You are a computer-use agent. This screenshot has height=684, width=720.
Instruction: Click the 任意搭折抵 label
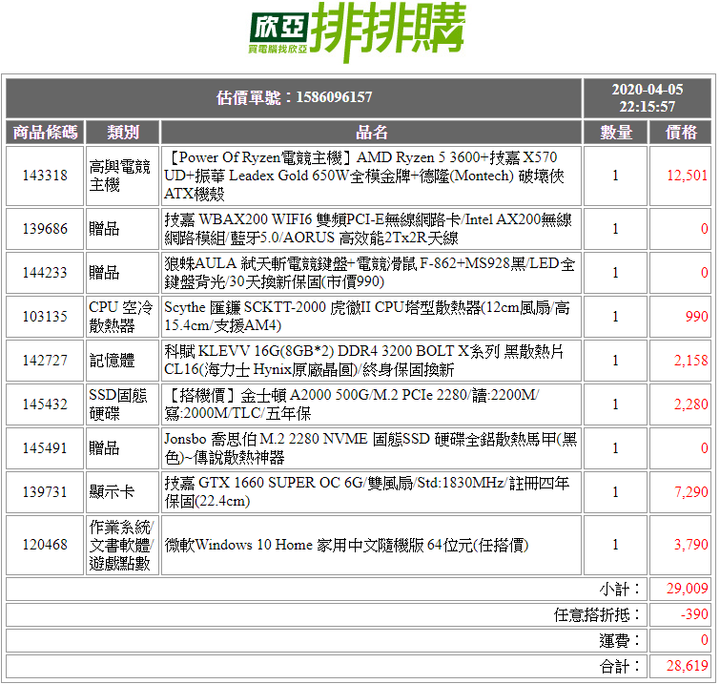coord(597,615)
